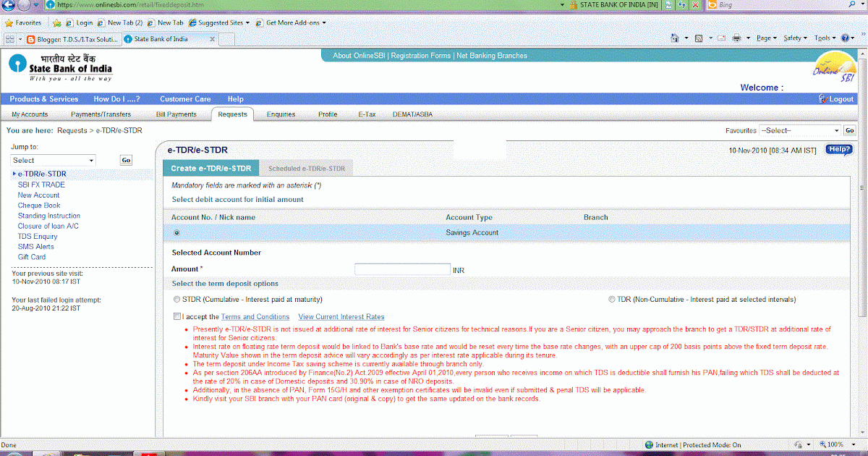
Task: Switch to the E-Tax tab
Action: 367,114
